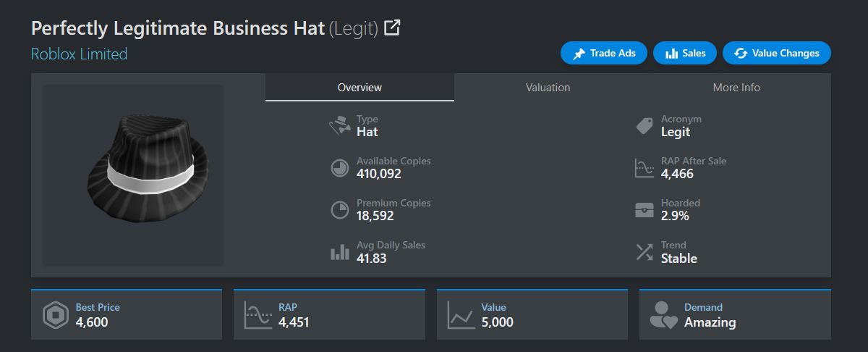Follow the Roblox Limited link
Screen dimensions: 868x352
pos(79,54)
